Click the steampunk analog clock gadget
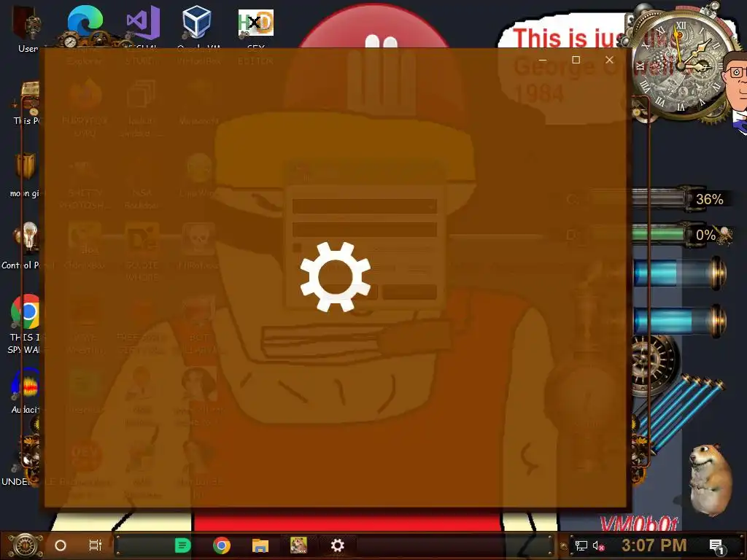 click(x=681, y=66)
